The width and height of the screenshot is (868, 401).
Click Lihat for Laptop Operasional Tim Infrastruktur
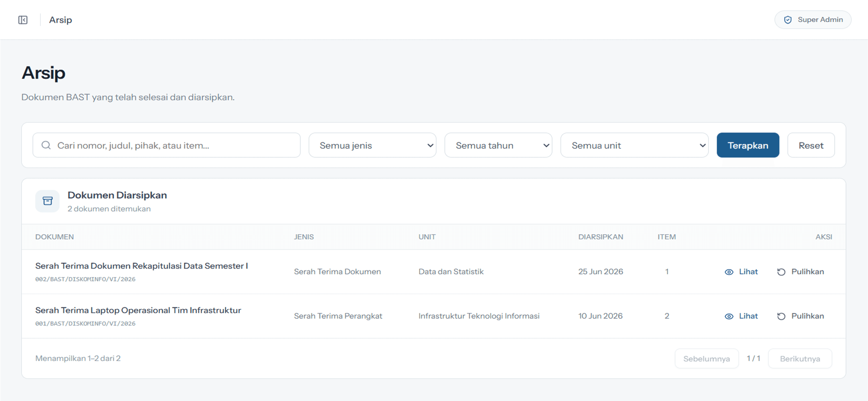tap(741, 316)
